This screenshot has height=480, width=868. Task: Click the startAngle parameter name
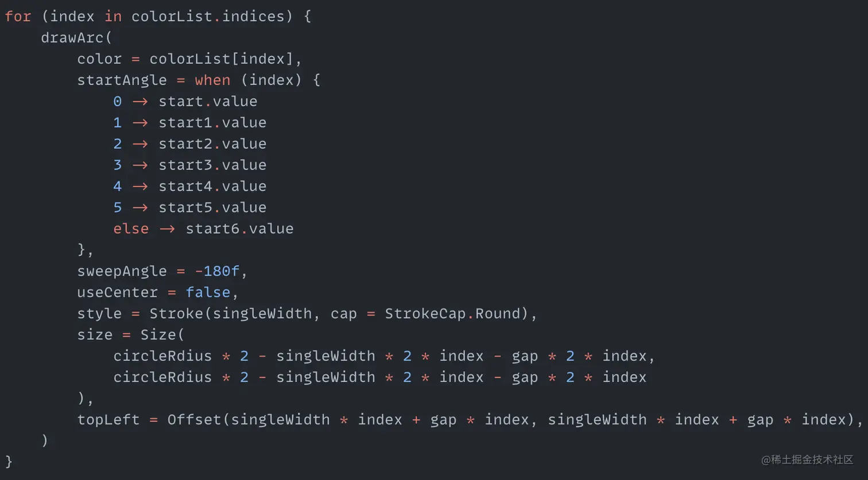(122, 80)
